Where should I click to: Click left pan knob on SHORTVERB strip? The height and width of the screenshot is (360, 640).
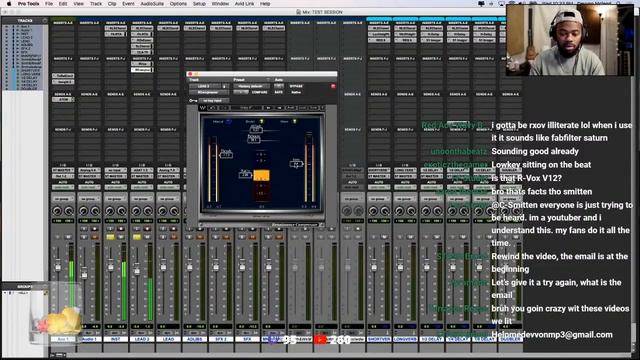pos(373,211)
